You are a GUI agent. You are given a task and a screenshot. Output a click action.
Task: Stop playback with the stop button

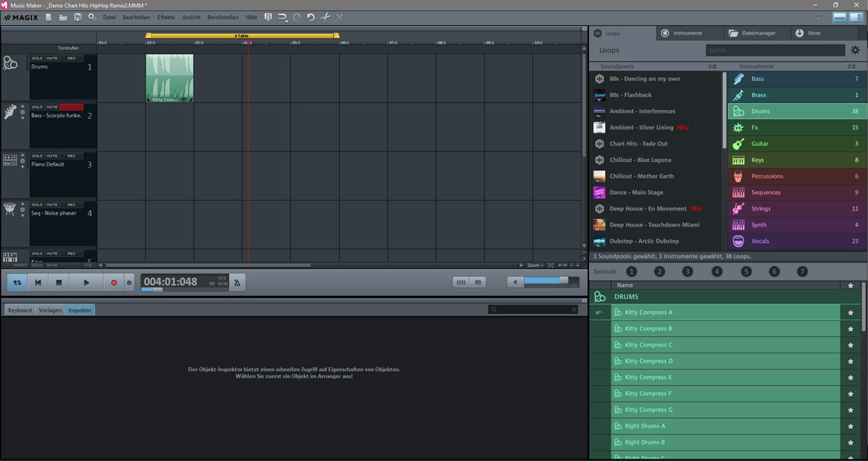click(x=59, y=283)
